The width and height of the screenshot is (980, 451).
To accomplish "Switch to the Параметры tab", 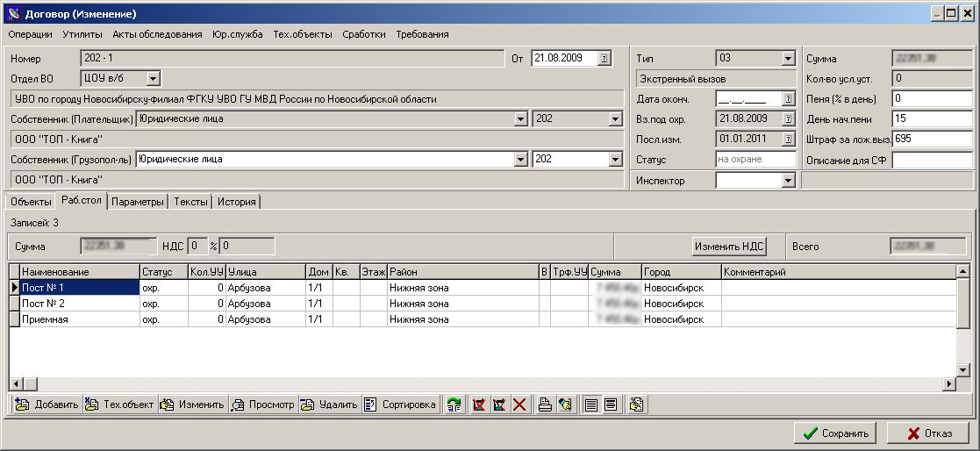I will coord(138,202).
